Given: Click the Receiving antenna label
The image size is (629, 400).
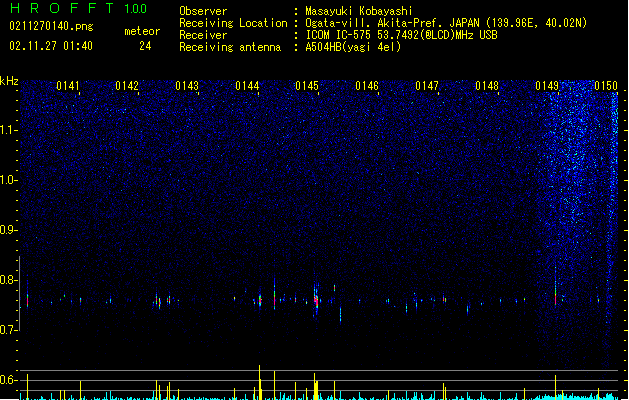Looking at the screenshot, I should click(230, 47).
